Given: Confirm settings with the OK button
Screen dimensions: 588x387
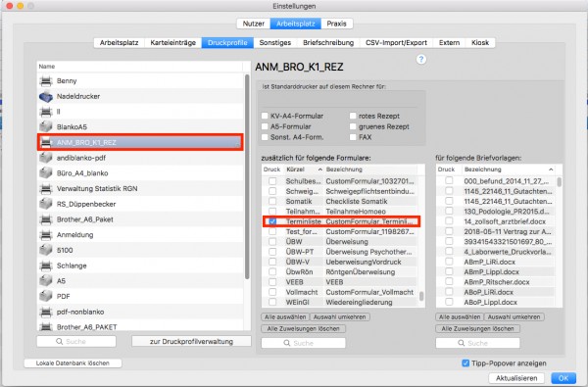Looking at the screenshot, I should click(563, 378).
